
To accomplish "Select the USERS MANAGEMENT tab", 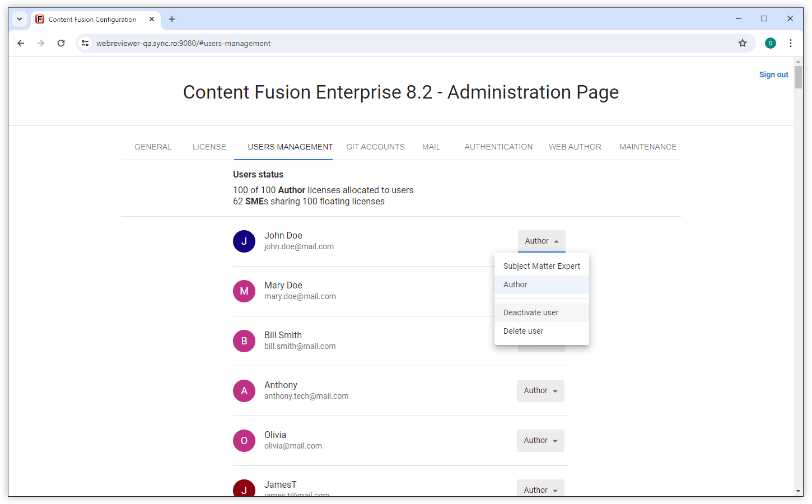I will coord(290,147).
